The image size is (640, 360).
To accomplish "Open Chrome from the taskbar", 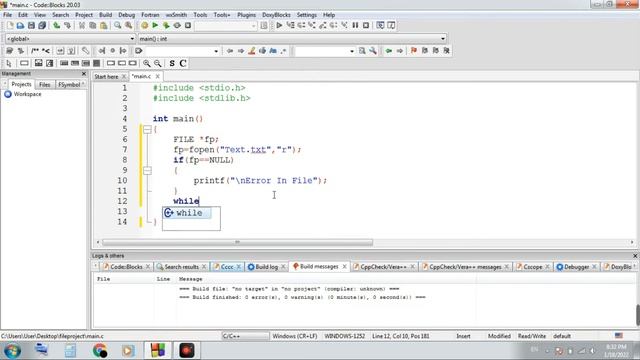I will [100, 351].
